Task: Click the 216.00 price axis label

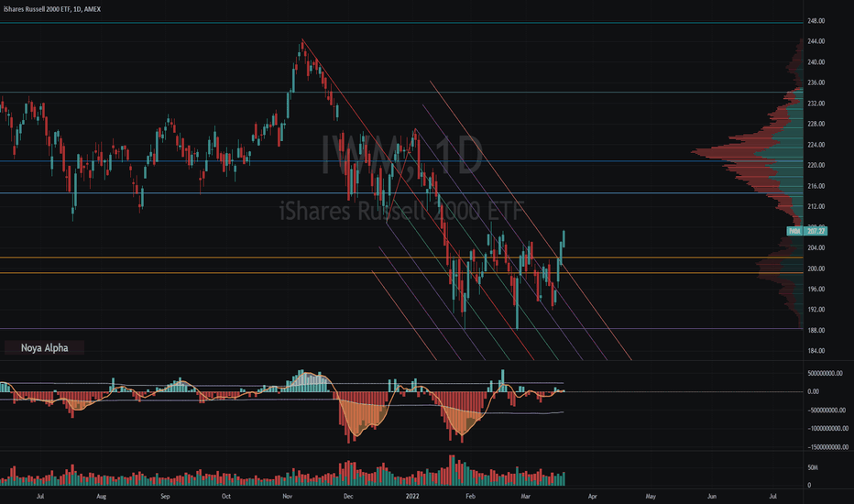Action: pyautogui.click(x=816, y=186)
